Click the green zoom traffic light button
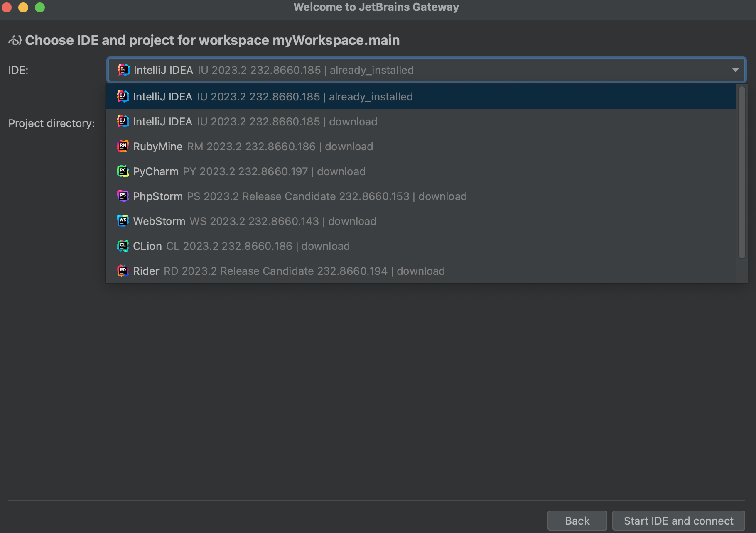This screenshot has width=756, height=533. pyautogui.click(x=40, y=7)
